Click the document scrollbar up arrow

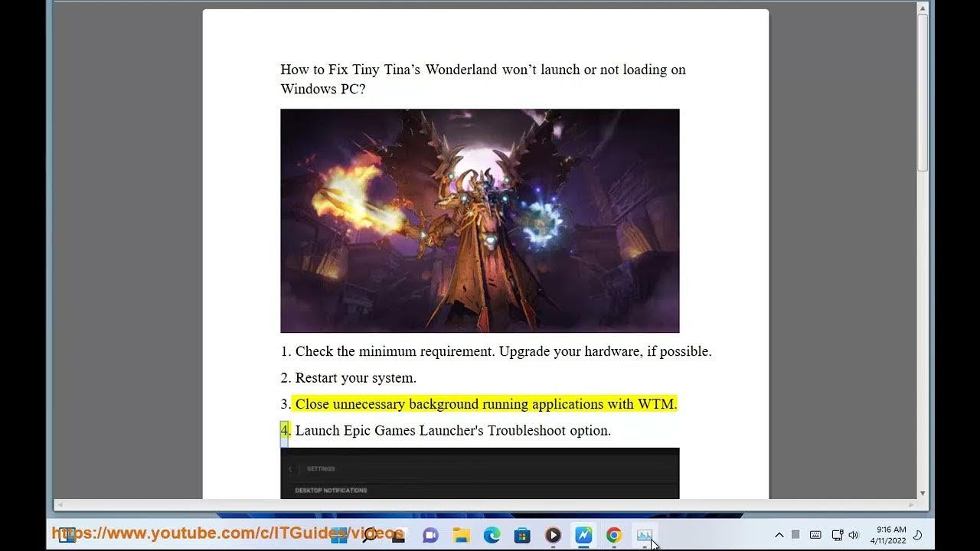coord(923,8)
